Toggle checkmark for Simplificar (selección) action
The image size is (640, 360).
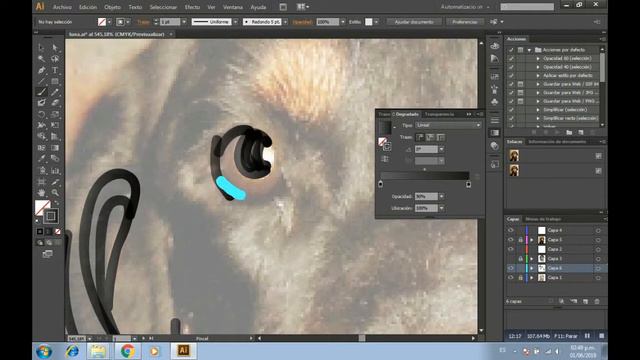511,110
